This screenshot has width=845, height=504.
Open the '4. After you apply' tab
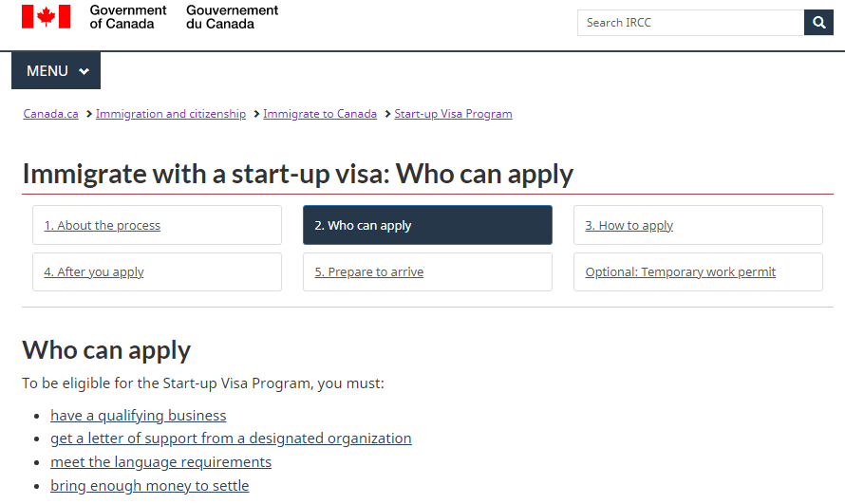pos(157,271)
